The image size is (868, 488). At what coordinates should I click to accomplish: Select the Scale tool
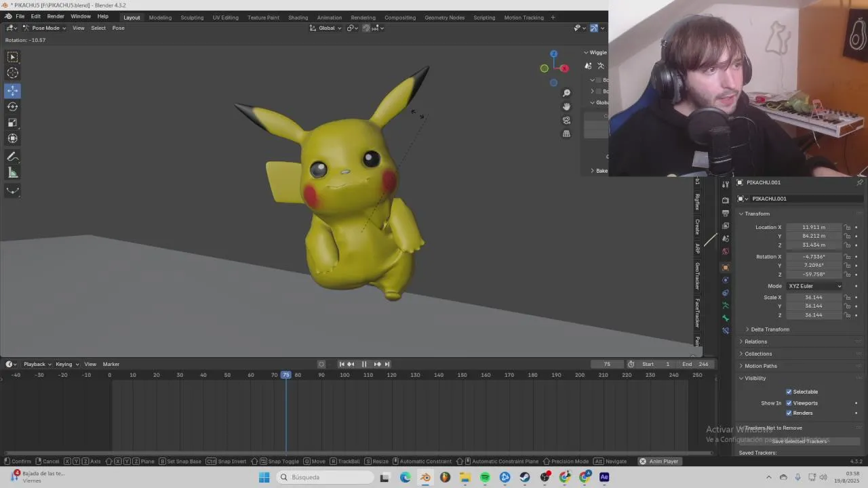click(x=12, y=123)
